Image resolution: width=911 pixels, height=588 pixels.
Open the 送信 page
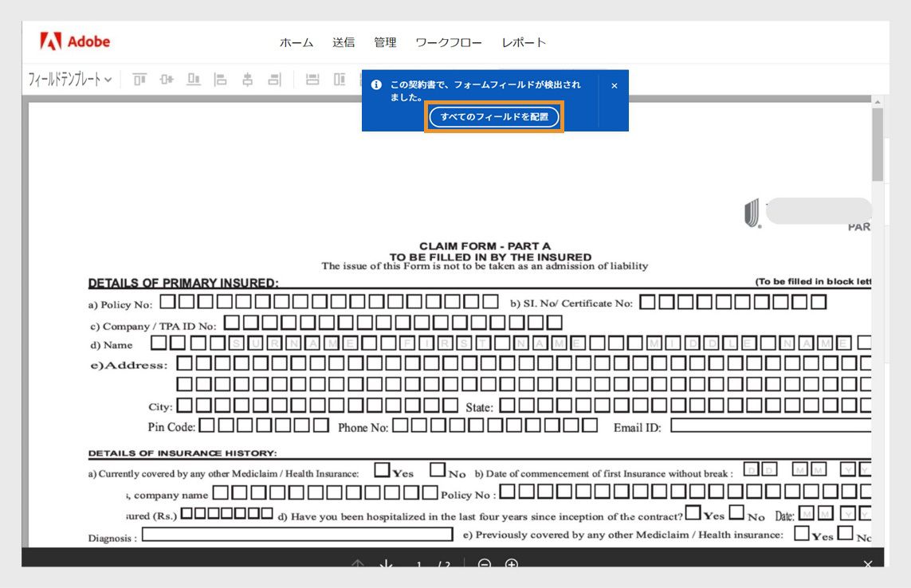tap(344, 43)
